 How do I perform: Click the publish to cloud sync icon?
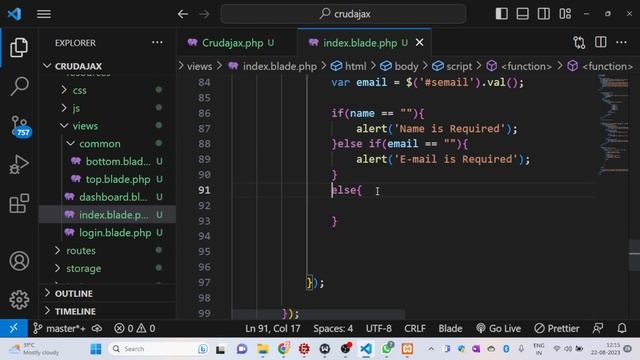97,329
